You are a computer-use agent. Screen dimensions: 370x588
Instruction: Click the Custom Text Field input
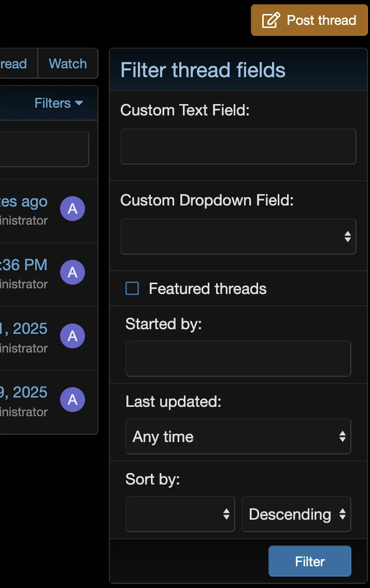238,146
